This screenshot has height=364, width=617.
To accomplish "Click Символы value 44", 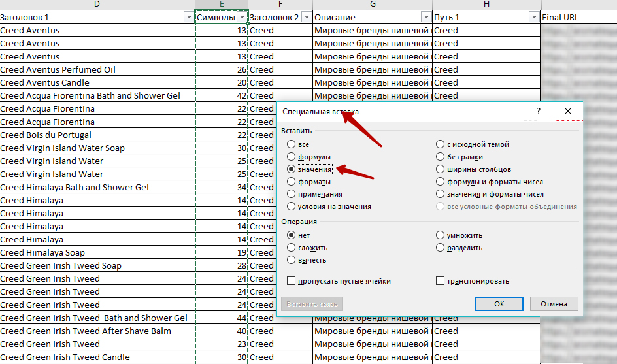I will pyautogui.click(x=222, y=318).
